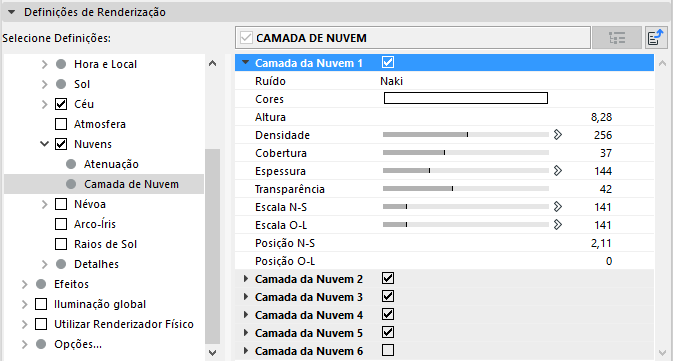Image resolution: width=673 pixels, height=361 pixels.
Task: Click the settings list scroll down arrow
Action: [x=662, y=353]
